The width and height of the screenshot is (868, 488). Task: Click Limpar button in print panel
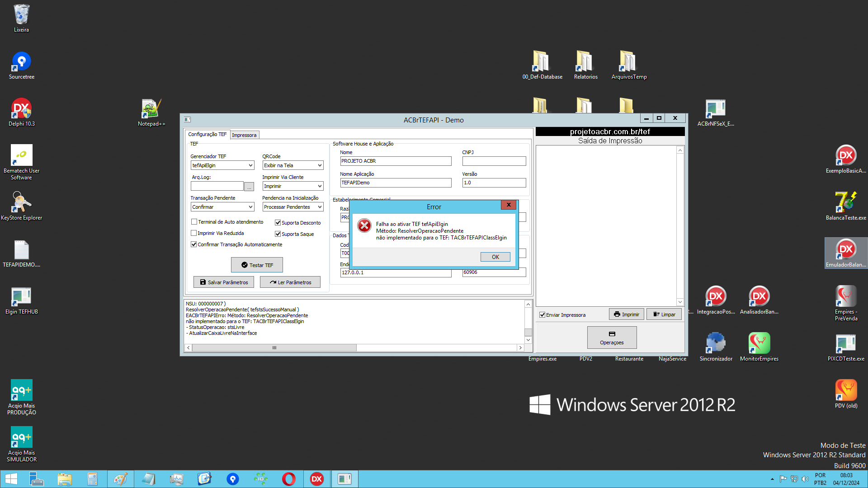click(x=664, y=314)
